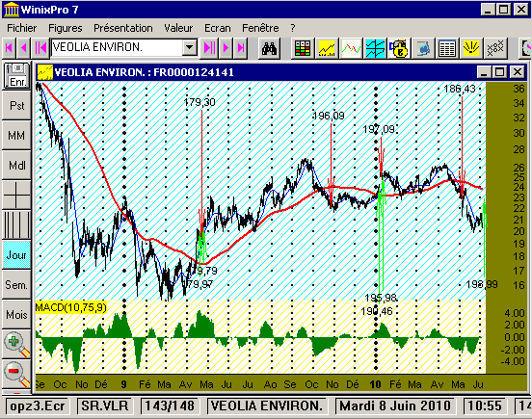The height and width of the screenshot is (419, 532).
Task: Switch to Sem. weekly view
Action: tap(16, 284)
